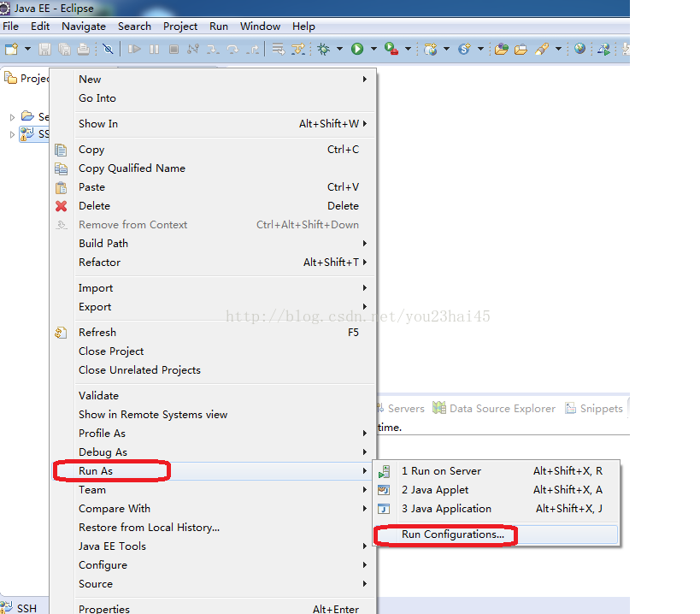Click the Drop to Frame icon
This screenshot has width=700, height=614.
(278, 49)
